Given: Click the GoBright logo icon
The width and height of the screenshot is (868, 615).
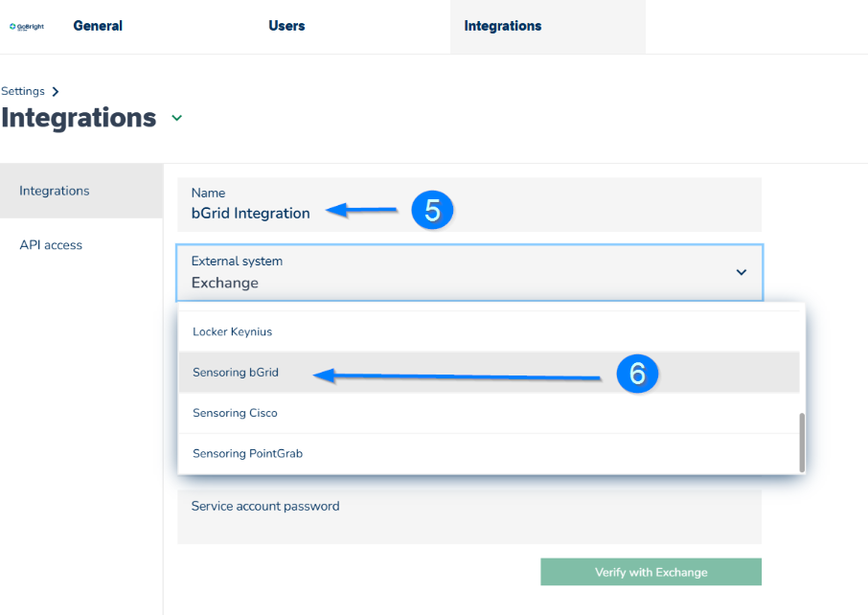Looking at the screenshot, I should [x=27, y=26].
